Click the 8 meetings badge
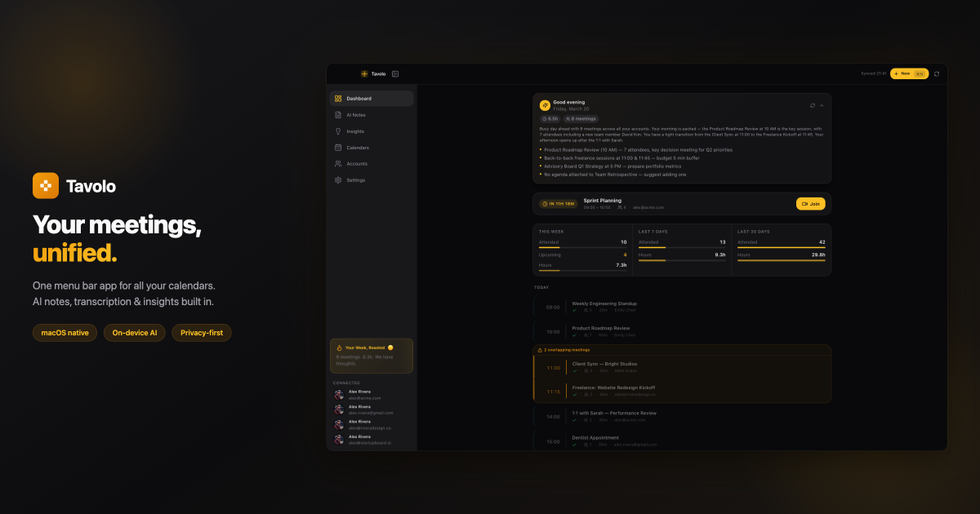980x514 pixels. [x=581, y=119]
